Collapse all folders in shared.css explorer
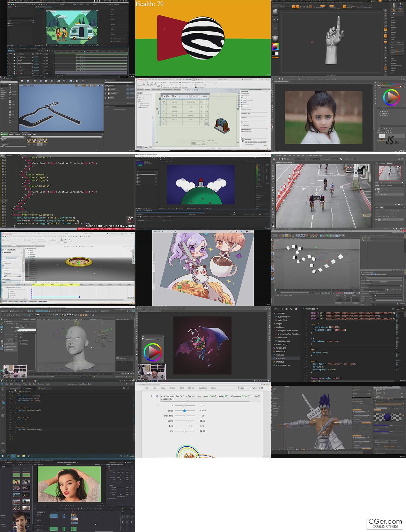 [x=296, y=309]
